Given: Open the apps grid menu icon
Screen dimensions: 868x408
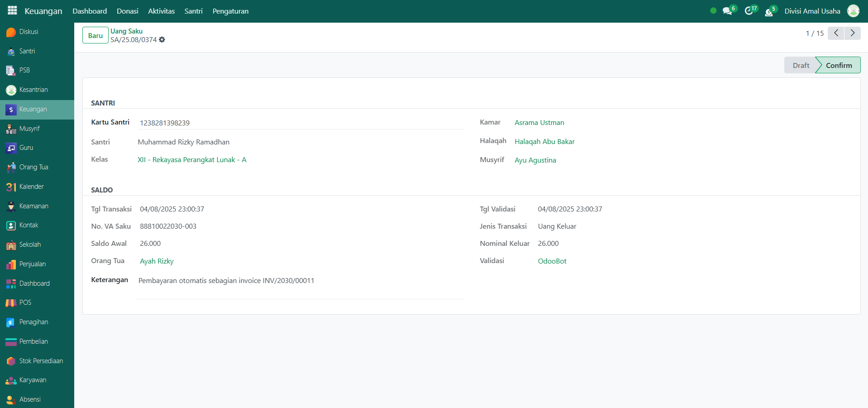Looking at the screenshot, I should tap(12, 10).
